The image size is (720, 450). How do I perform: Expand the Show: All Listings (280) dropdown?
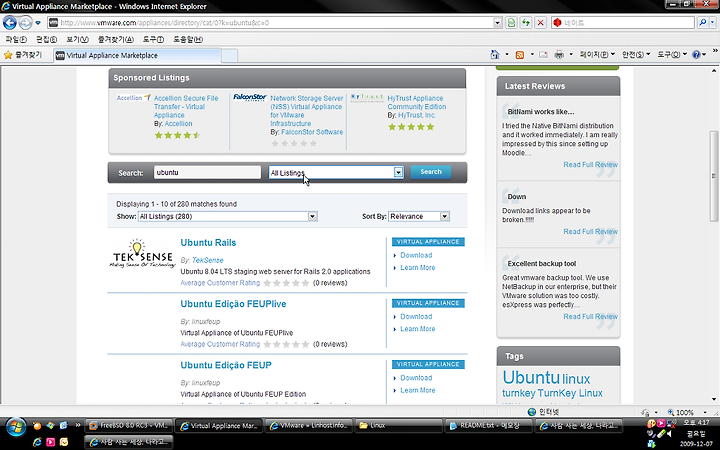[312, 216]
